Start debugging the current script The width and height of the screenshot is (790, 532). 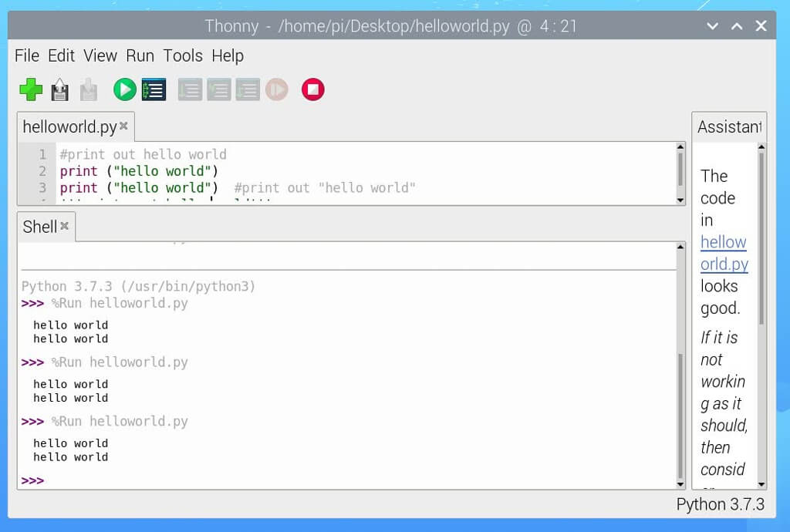(154, 89)
